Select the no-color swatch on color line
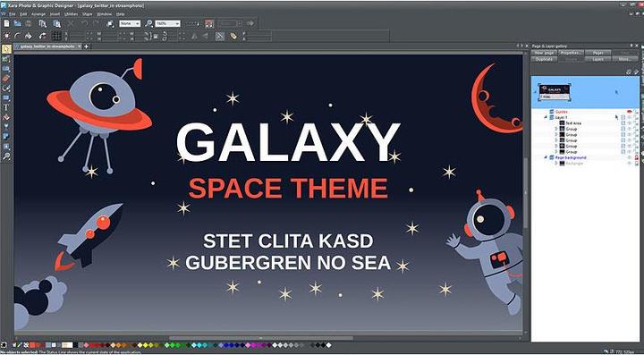Viewport: 644px width, 355px height. (x=26, y=345)
